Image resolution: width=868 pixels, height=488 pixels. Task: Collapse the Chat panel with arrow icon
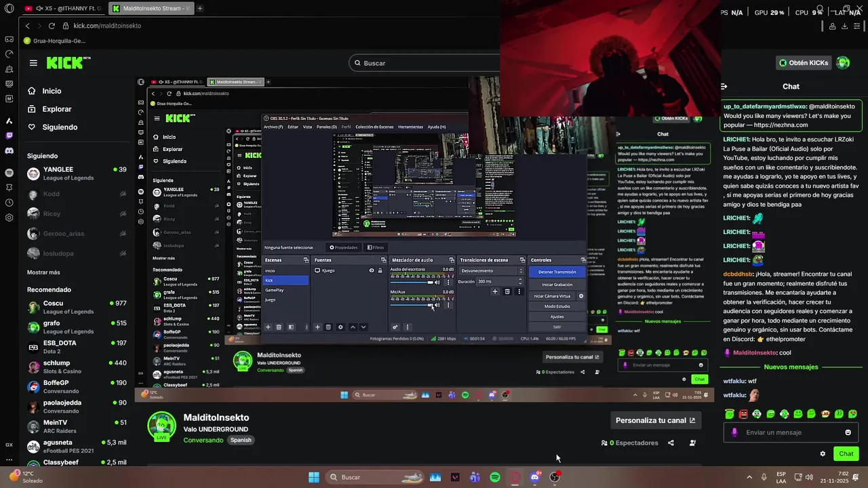[724, 87]
